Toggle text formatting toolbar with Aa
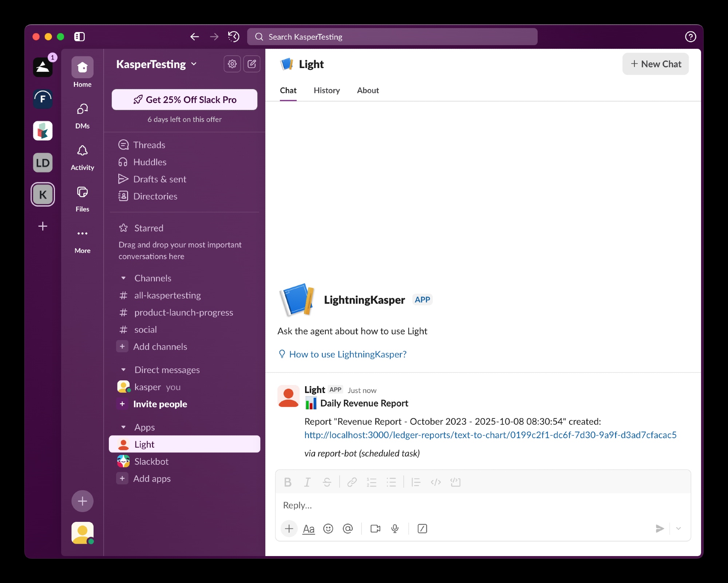 309,528
